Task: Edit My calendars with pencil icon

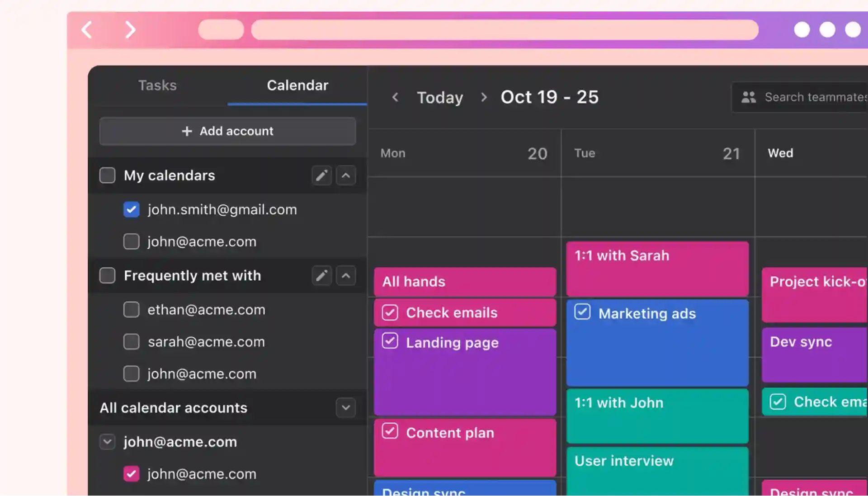Action: point(321,175)
